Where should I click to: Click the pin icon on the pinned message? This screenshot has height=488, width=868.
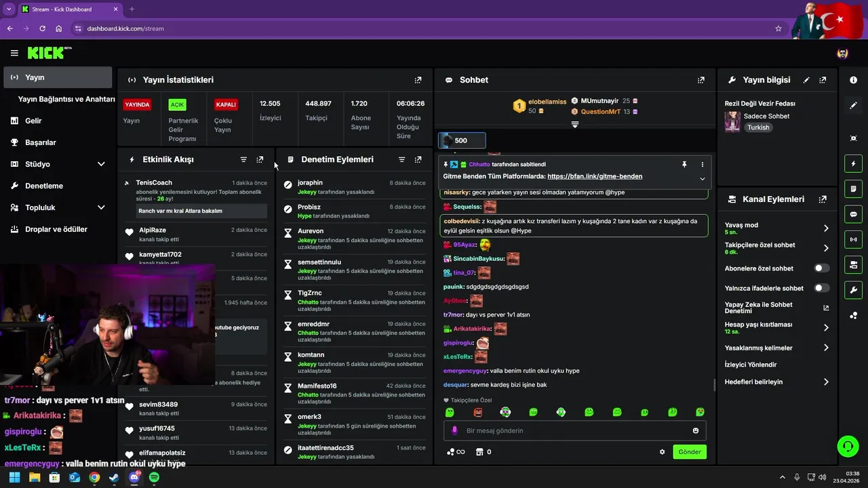pyautogui.click(x=684, y=164)
